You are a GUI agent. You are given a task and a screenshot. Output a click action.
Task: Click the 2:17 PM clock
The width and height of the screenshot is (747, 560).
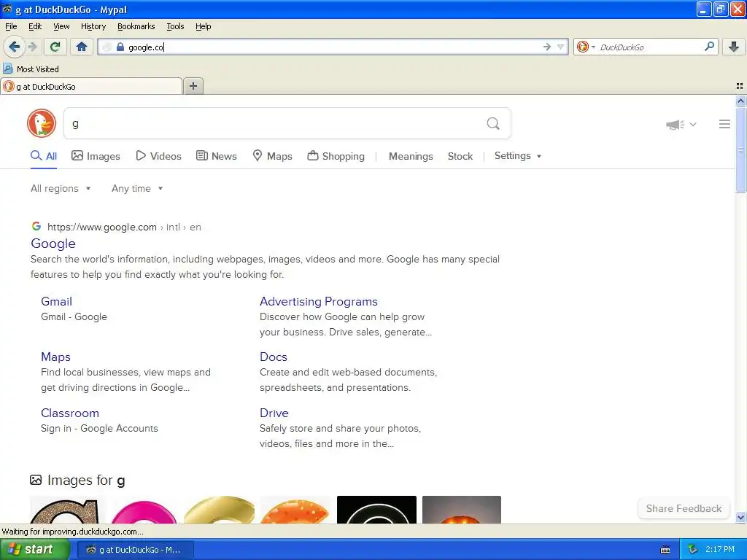tap(720, 550)
